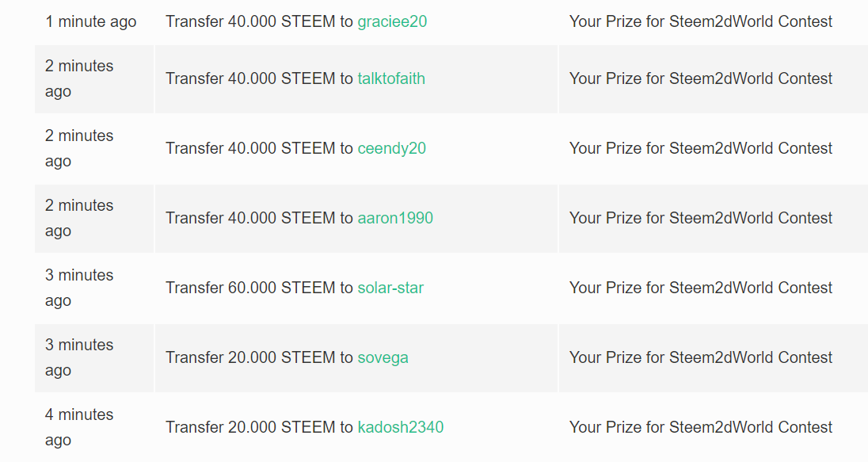Viewport: 868px width, 462px height.
Task: Open graciee20 user profile link
Action: tap(392, 21)
